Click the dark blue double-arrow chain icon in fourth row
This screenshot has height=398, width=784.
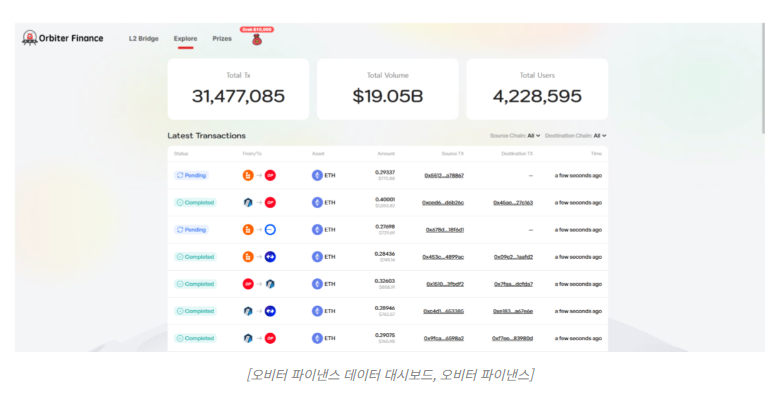coord(270,256)
